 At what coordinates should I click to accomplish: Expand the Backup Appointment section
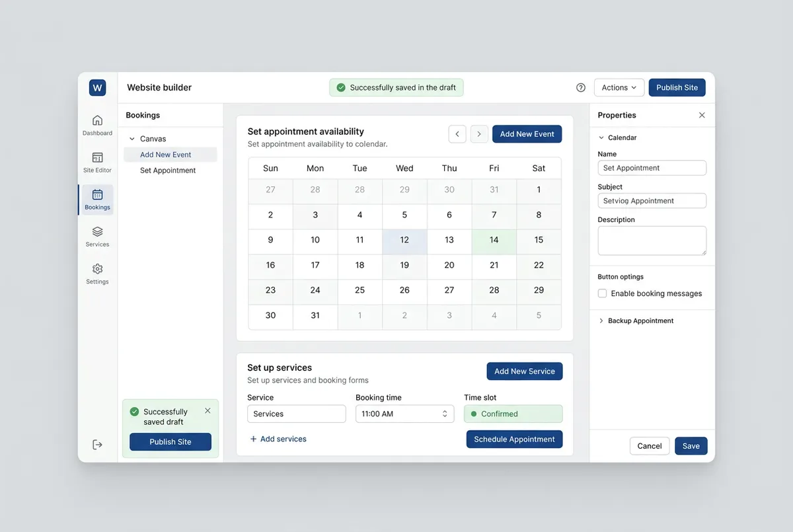point(601,321)
